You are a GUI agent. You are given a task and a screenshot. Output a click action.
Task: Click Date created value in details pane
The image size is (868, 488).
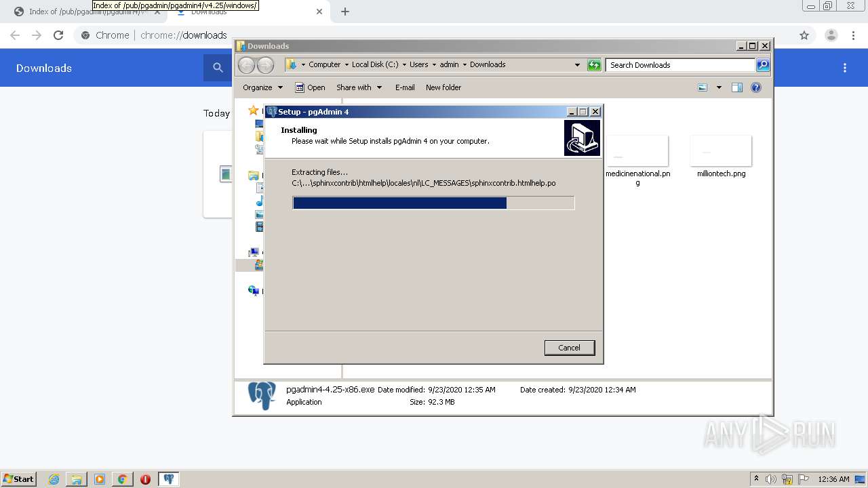click(x=602, y=390)
